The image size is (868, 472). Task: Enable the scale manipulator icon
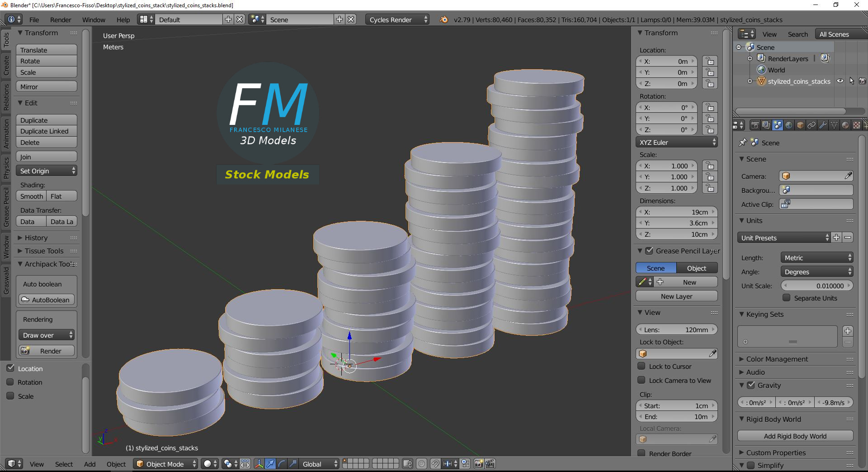point(293,464)
